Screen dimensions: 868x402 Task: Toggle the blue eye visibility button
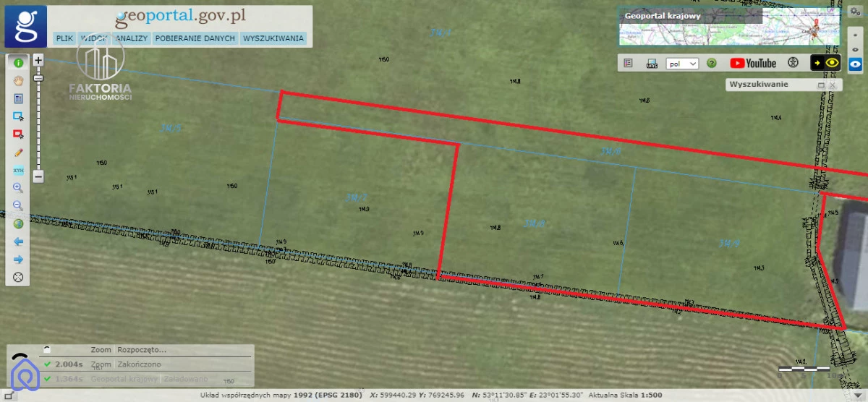[856, 64]
